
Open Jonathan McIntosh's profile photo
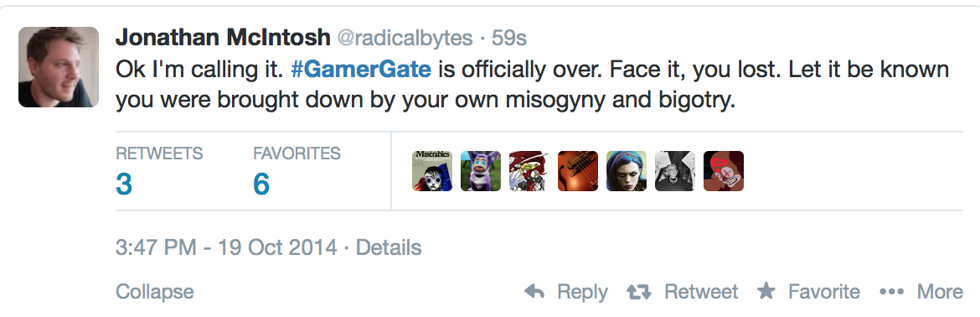tap(59, 67)
